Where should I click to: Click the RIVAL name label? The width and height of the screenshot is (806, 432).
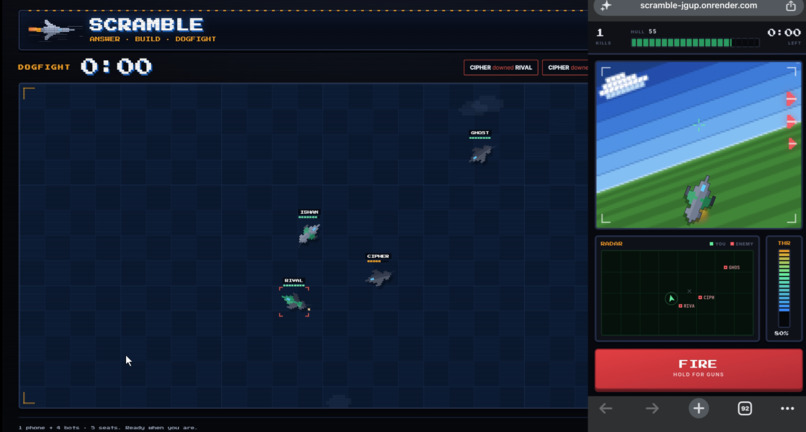[x=294, y=280]
